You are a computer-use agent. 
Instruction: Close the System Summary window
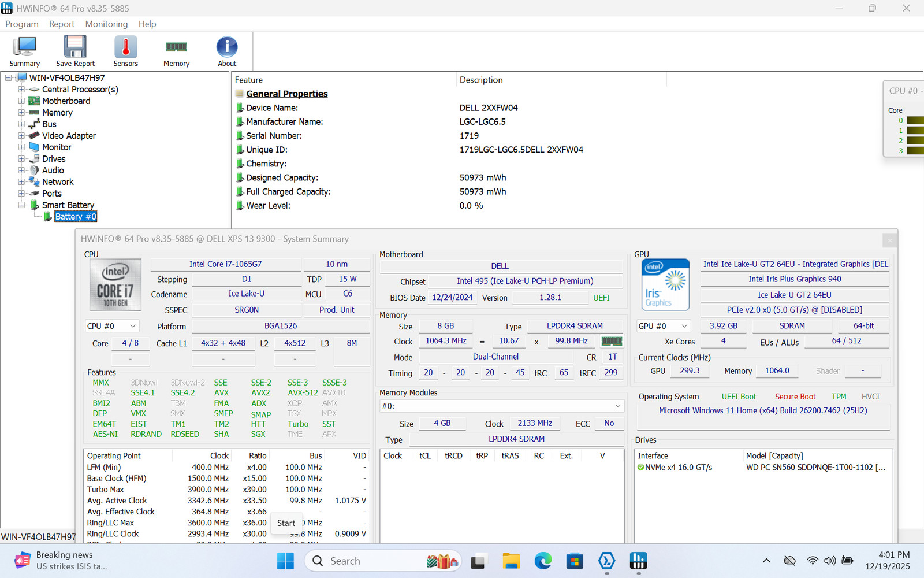890,239
